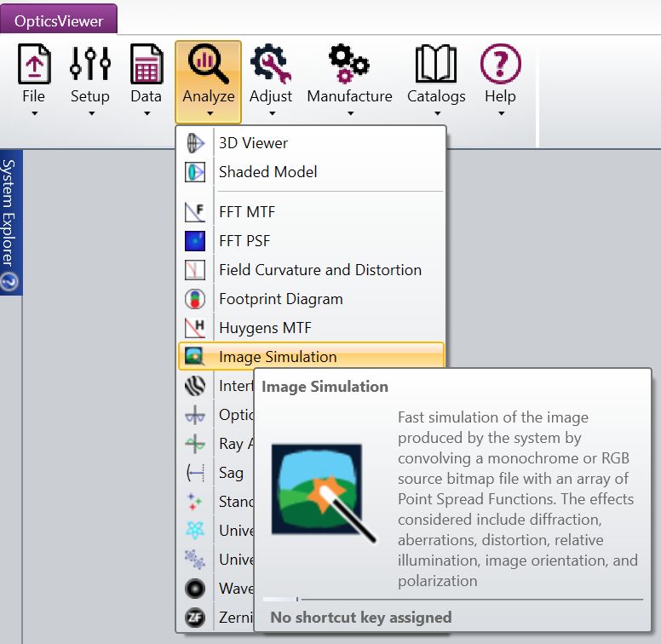Launch Image Simulation from the menu
This screenshot has height=644, width=661.
(277, 357)
